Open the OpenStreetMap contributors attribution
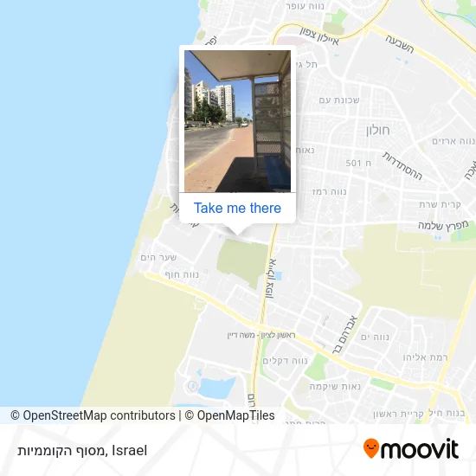This screenshot has width=476, height=476. pos(93,415)
